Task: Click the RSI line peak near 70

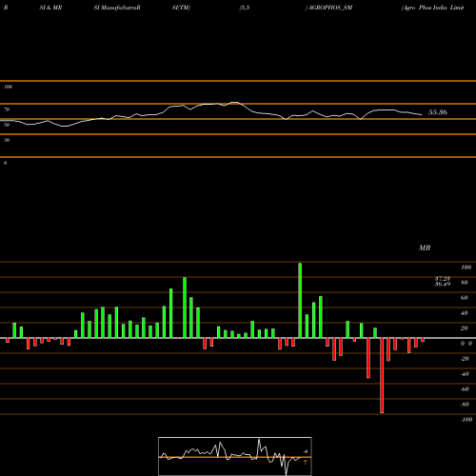Action: 234,103
